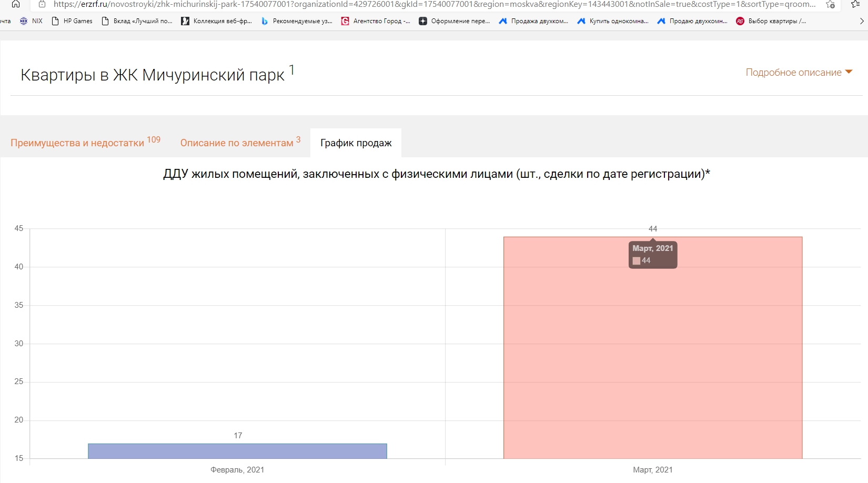Open the favorites list icon
The image size is (868, 483).
tap(855, 4)
